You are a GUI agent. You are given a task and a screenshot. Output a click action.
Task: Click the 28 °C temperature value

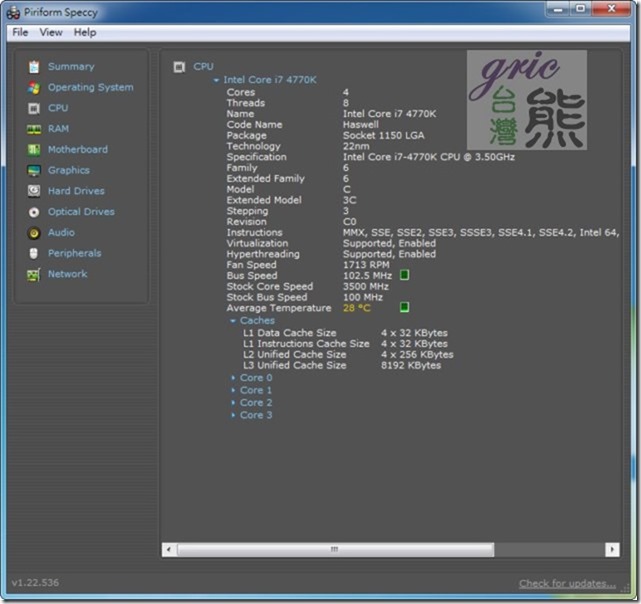357,308
